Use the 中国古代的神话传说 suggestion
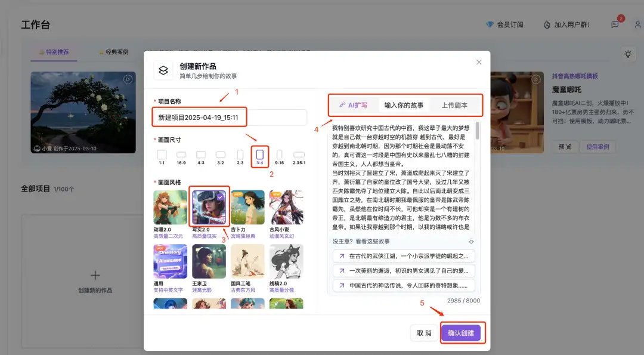The height and width of the screenshot is (355, 644). click(404, 286)
